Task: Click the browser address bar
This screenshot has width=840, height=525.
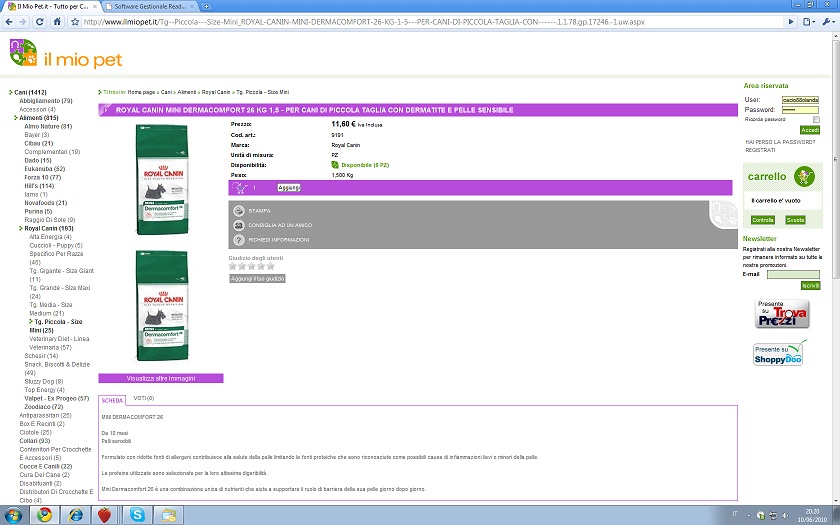Action: [x=431, y=22]
